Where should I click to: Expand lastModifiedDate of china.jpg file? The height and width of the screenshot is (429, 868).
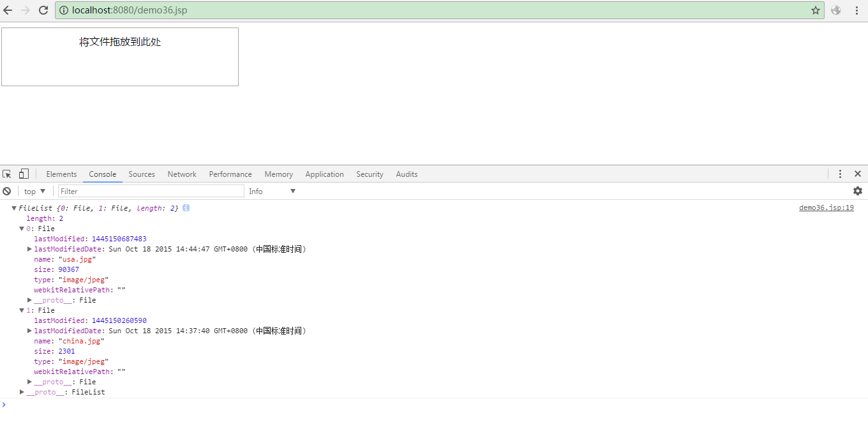point(29,331)
